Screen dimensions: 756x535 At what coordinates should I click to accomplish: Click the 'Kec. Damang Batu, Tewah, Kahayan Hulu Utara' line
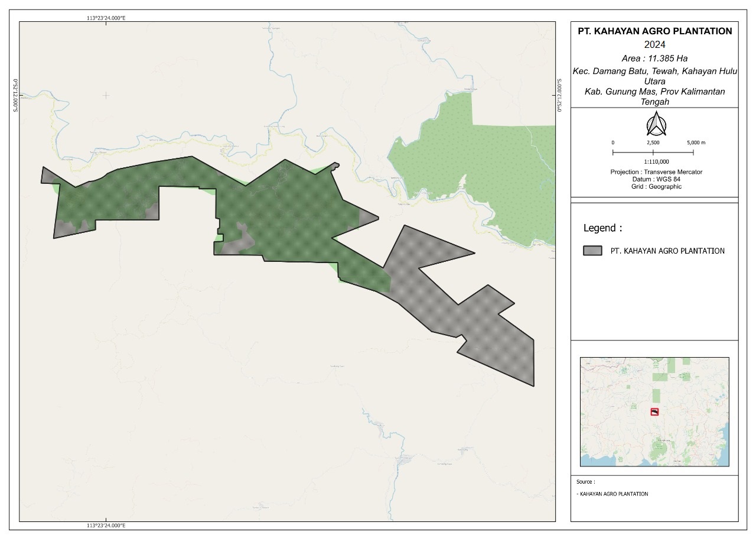tap(654, 76)
